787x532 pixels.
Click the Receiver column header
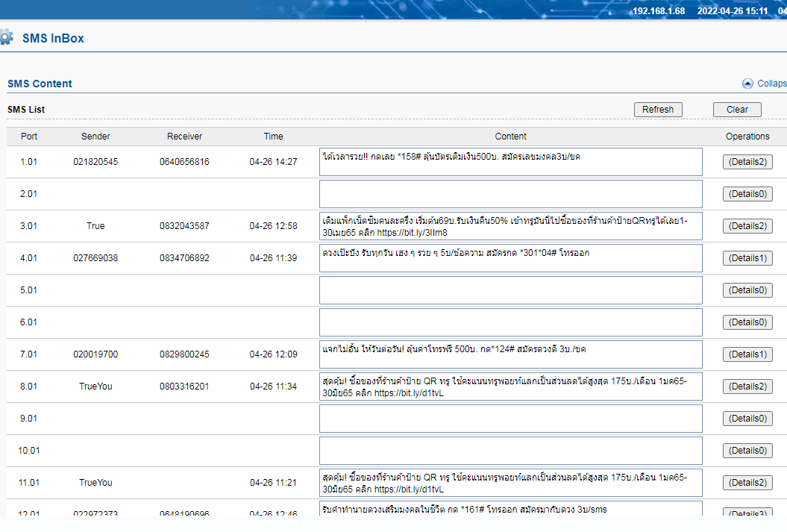coord(184,137)
